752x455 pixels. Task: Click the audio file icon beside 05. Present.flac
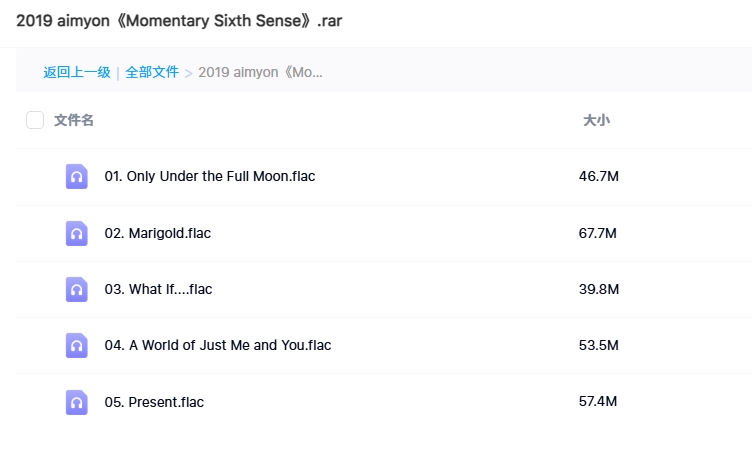click(77, 403)
